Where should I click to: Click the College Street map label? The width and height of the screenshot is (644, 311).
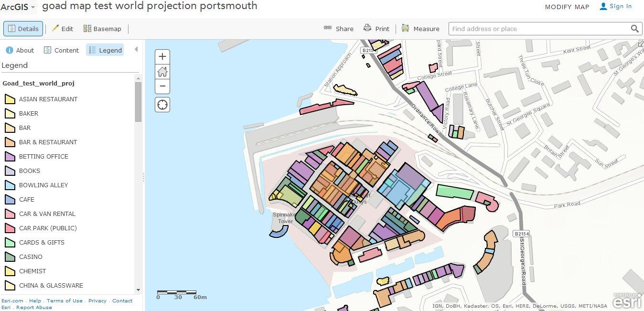pyautogui.click(x=434, y=75)
